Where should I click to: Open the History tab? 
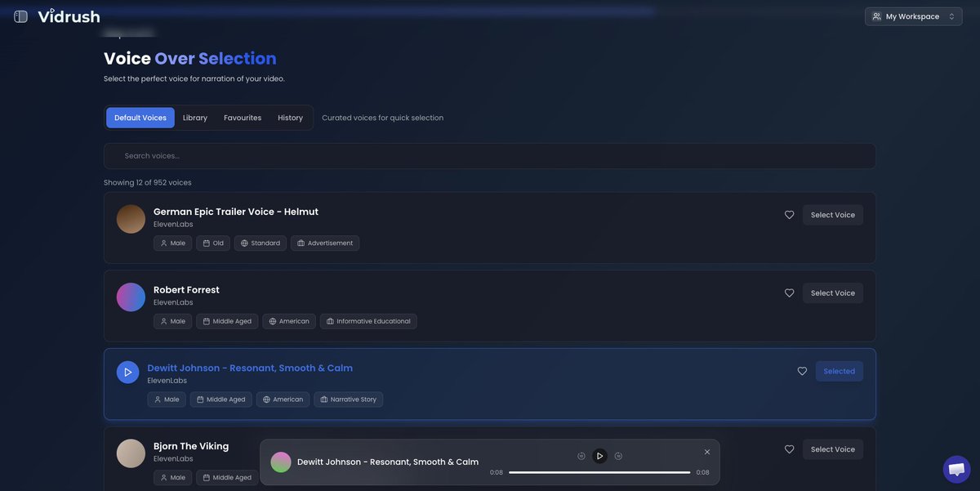(290, 118)
